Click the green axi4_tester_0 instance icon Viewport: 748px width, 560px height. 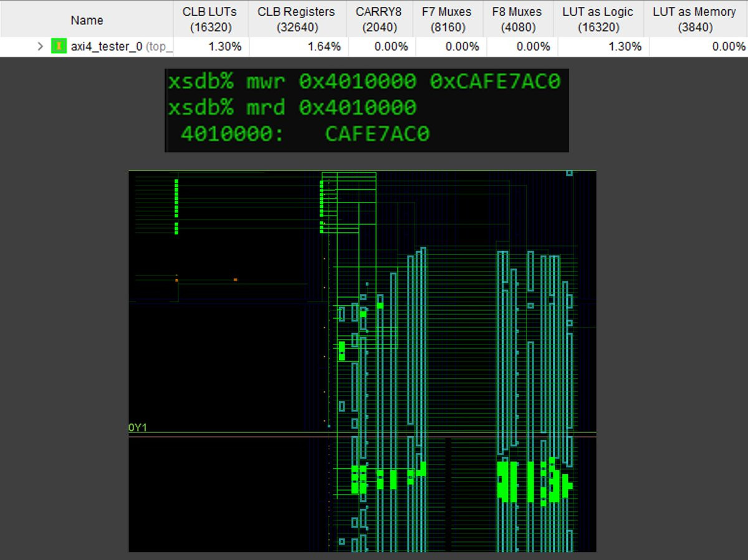tap(59, 47)
